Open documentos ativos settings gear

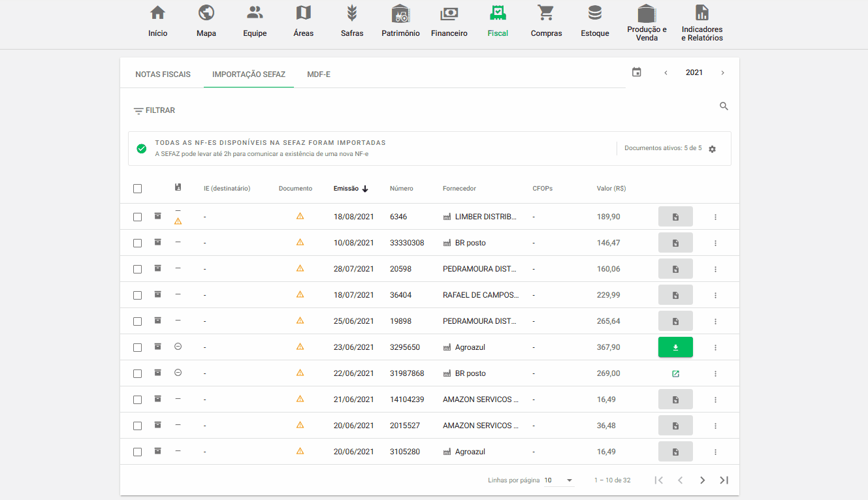click(x=712, y=149)
